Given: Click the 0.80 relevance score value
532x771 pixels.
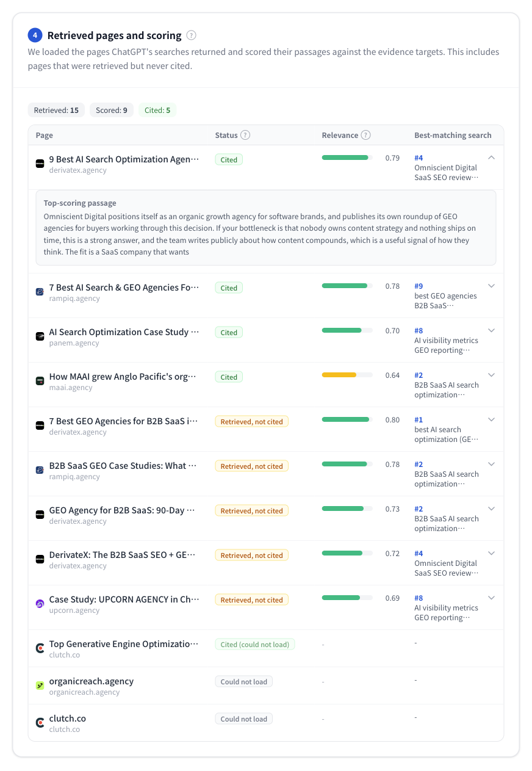Looking at the screenshot, I should coord(393,419).
